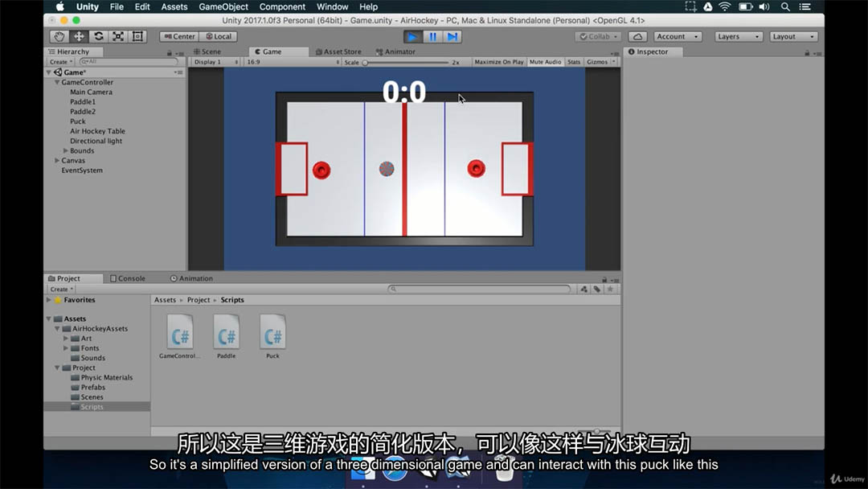The image size is (868, 489).
Task: Click the Play button
Action: [x=412, y=36]
